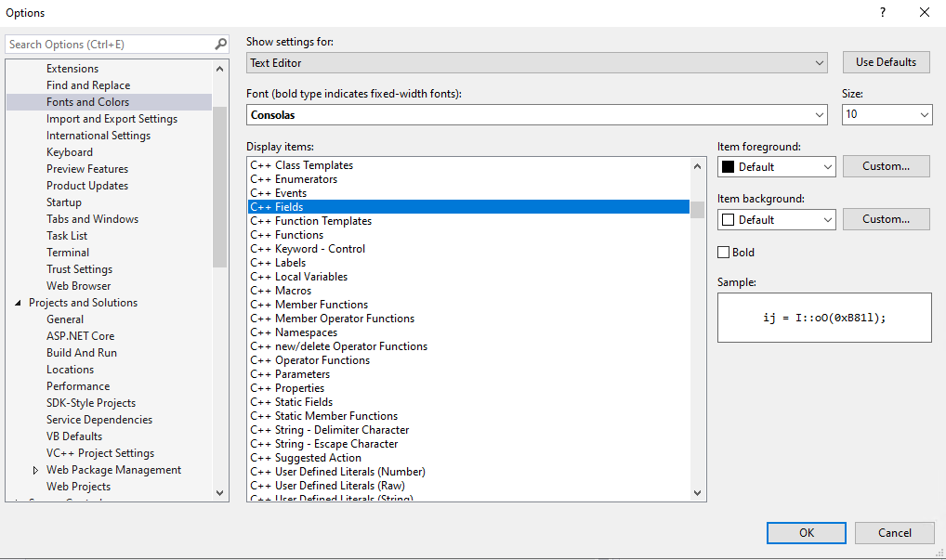Open Performance settings page
Image resolution: width=946 pixels, height=560 pixels.
[78, 385]
